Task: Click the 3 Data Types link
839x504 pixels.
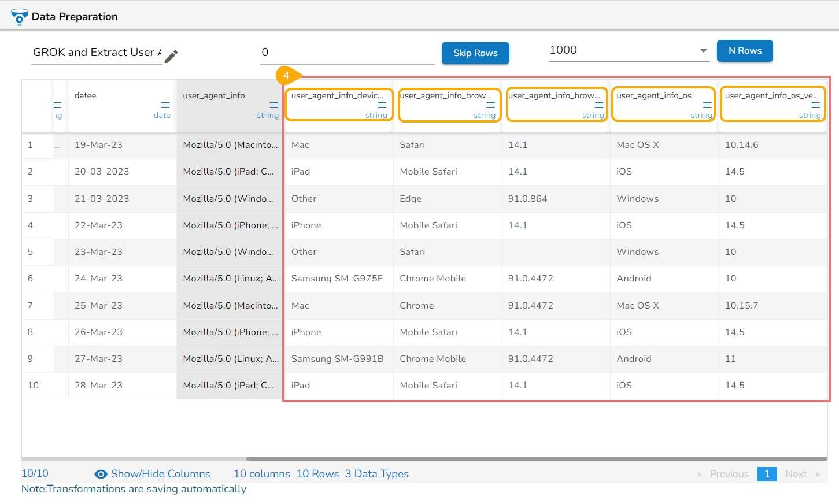Action: tap(376, 474)
